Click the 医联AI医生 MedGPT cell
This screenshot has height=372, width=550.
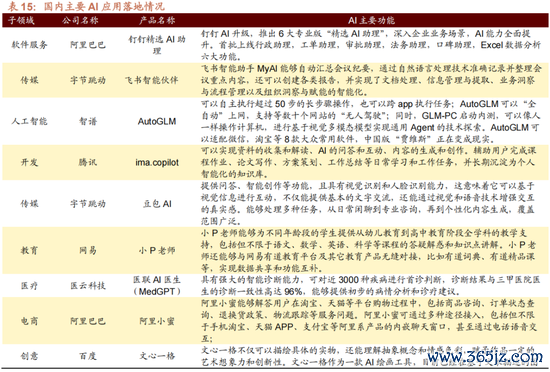click(157, 285)
